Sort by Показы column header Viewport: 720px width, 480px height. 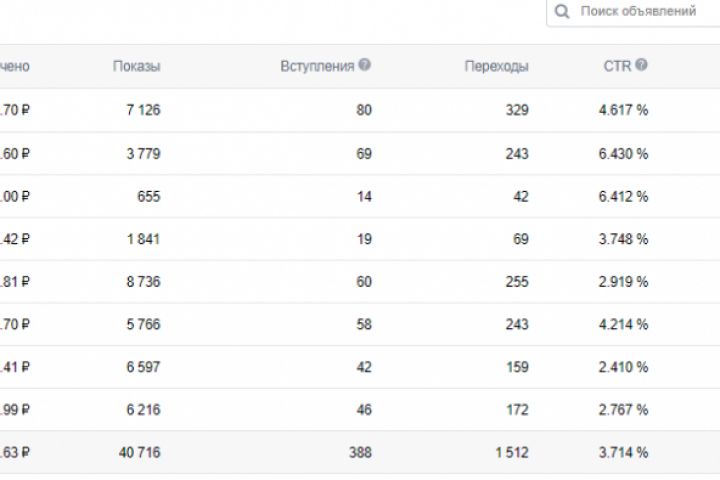click(x=136, y=66)
